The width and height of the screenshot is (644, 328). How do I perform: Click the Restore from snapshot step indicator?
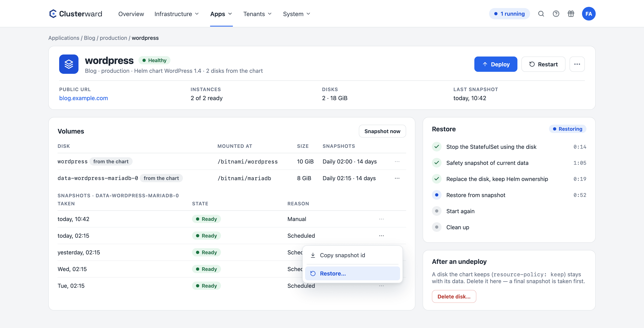[x=437, y=195]
